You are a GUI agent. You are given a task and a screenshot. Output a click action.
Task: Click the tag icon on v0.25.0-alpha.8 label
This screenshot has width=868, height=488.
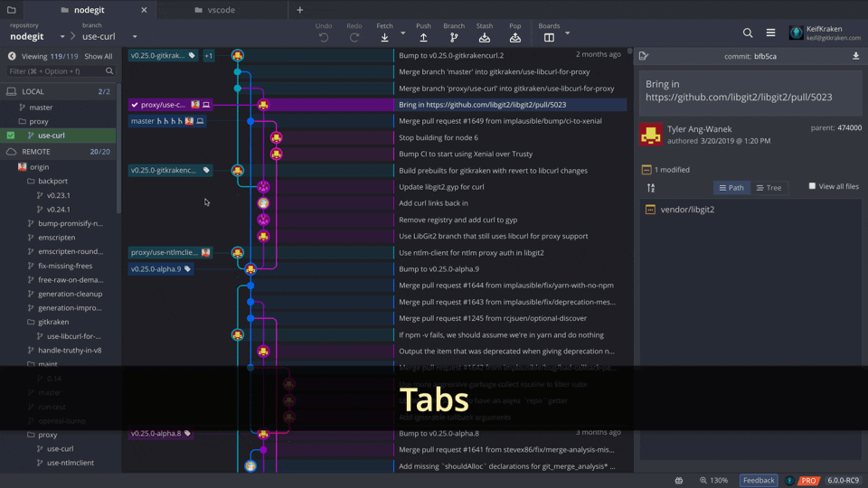click(188, 433)
